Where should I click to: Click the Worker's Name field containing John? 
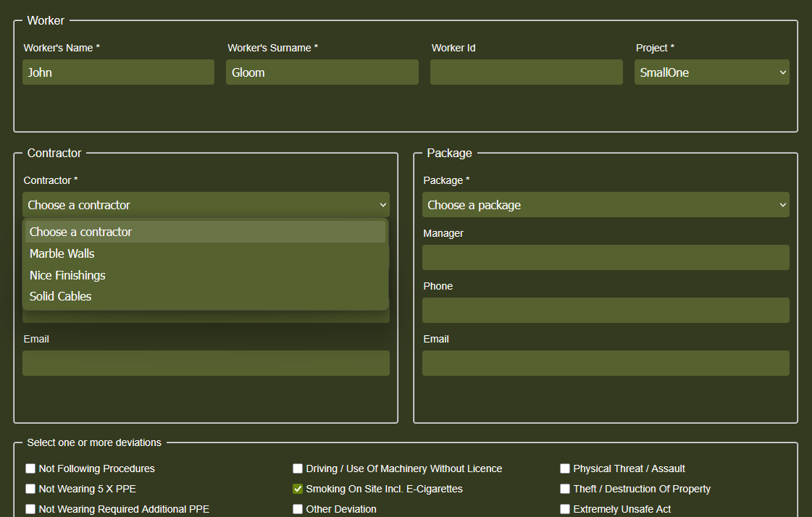click(x=118, y=72)
